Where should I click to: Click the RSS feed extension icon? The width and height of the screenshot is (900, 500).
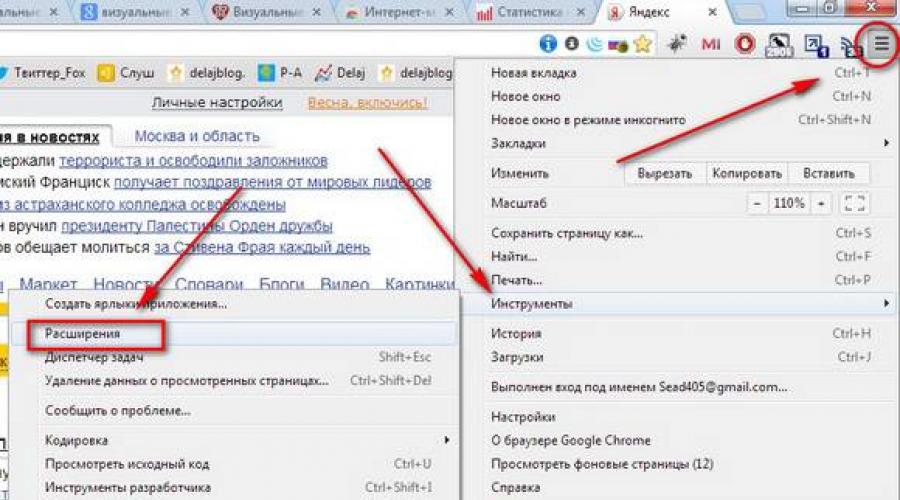[x=851, y=47]
